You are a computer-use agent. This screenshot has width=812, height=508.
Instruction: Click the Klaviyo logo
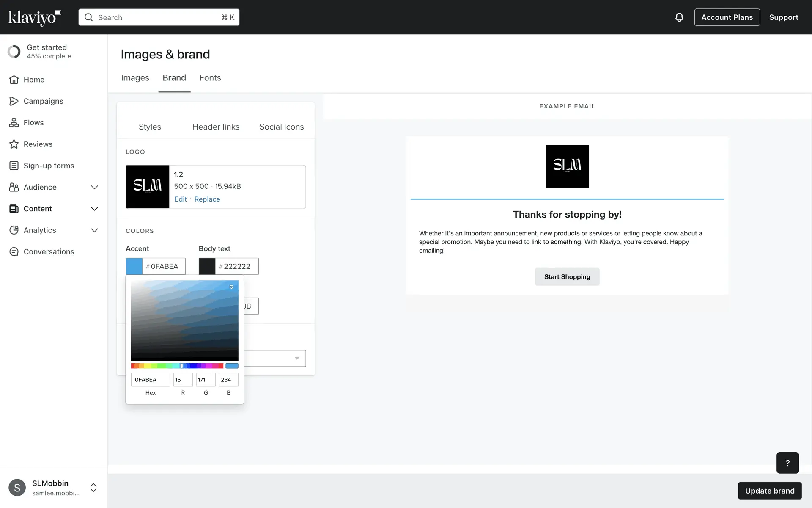(35, 17)
